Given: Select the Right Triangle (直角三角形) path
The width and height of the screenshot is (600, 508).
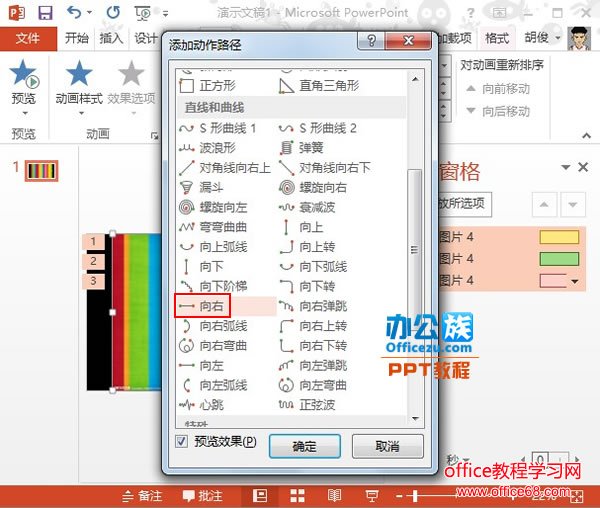Looking at the screenshot, I should pyautogui.click(x=320, y=86).
